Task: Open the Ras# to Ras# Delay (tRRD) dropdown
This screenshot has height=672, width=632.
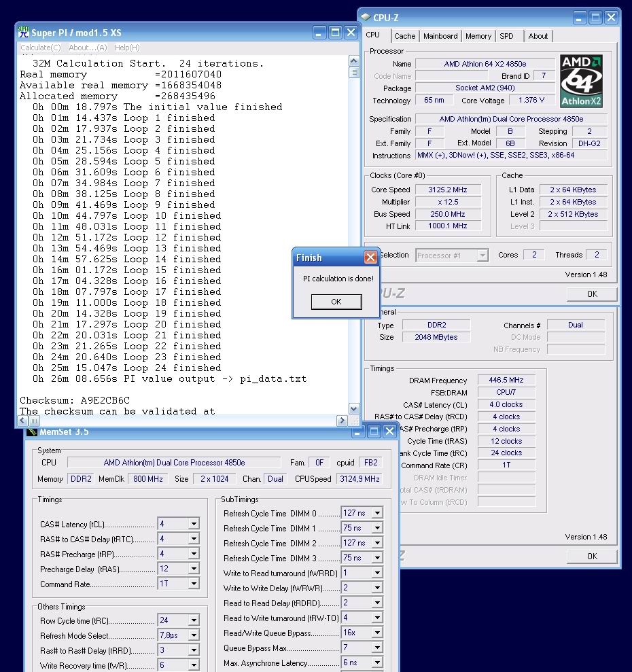Action: [x=194, y=650]
